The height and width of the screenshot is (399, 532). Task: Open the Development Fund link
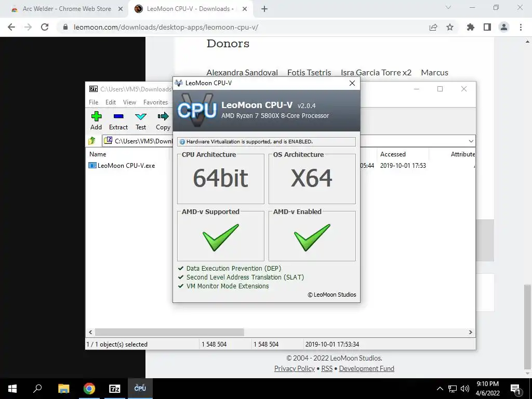[x=366, y=368]
